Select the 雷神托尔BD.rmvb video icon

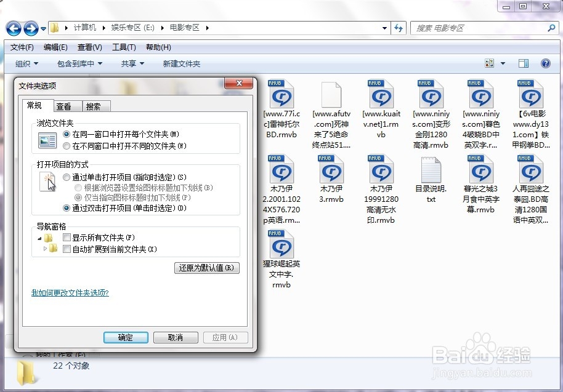tap(281, 95)
